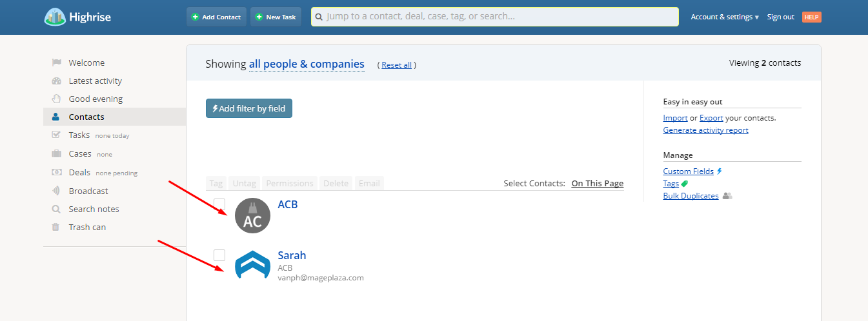Open the Tags link

click(x=671, y=184)
